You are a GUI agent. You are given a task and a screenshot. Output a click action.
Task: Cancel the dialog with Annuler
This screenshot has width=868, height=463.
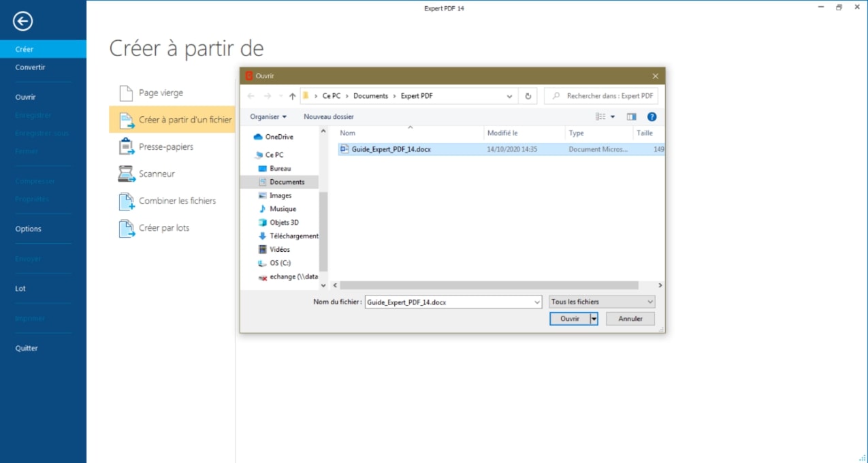tap(629, 318)
